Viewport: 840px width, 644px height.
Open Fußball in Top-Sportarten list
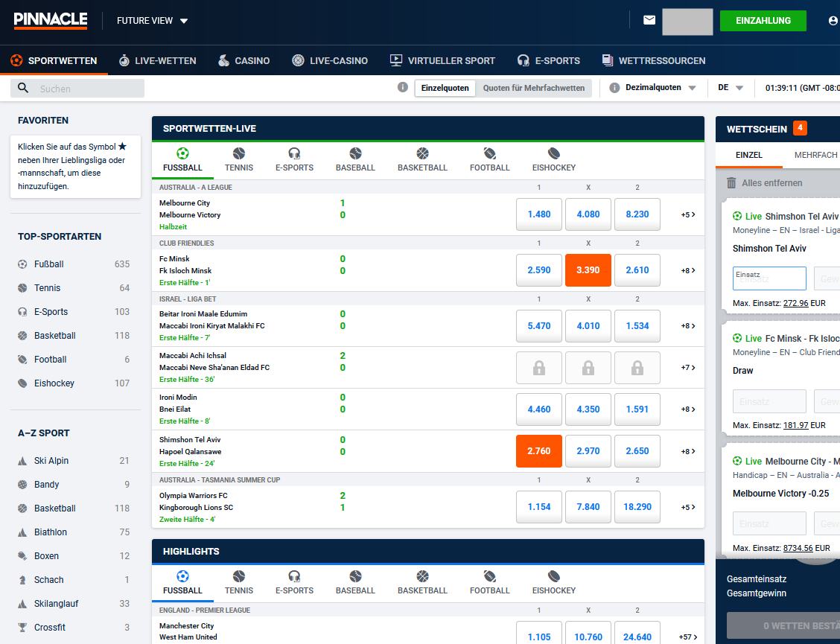click(49, 264)
